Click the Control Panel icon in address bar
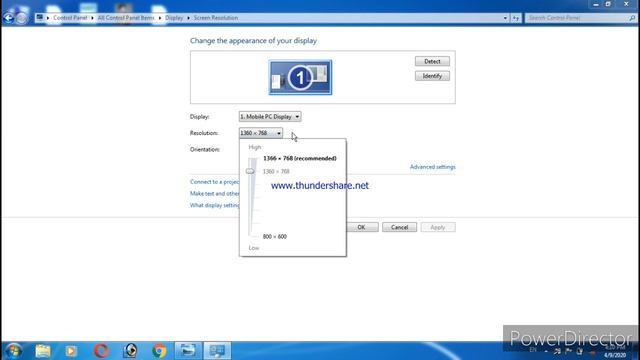The width and height of the screenshot is (640, 360). tap(40, 18)
